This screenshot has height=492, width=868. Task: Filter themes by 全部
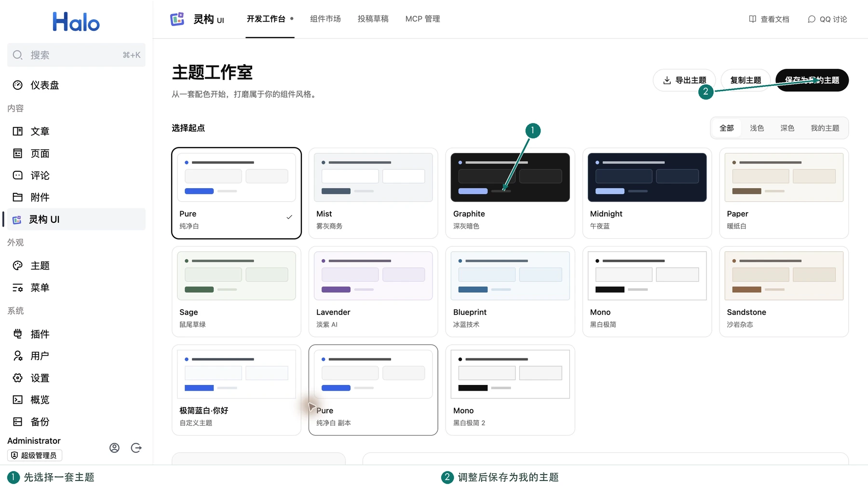point(727,128)
